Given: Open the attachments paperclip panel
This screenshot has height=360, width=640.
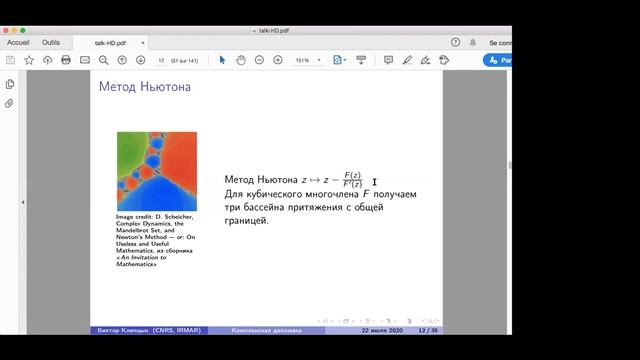Looking at the screenshot, I should click(x=9, y=103).
